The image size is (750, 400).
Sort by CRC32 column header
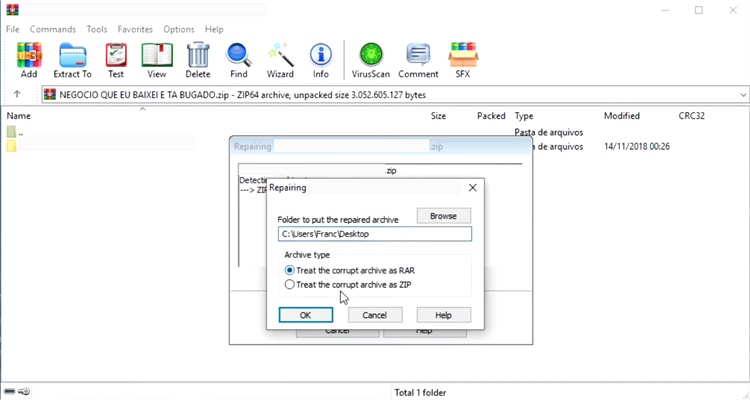[x=691, y=116]
